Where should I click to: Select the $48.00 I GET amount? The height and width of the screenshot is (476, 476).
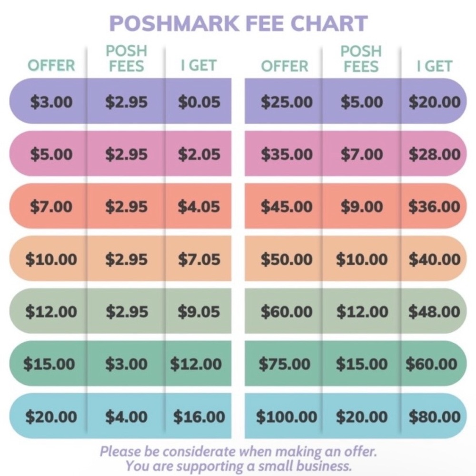[x=435, y=312]
